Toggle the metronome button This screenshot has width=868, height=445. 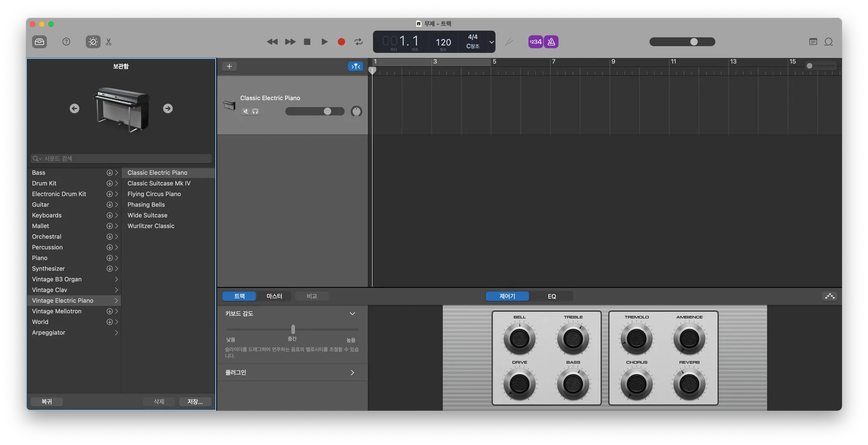[551, 41]
